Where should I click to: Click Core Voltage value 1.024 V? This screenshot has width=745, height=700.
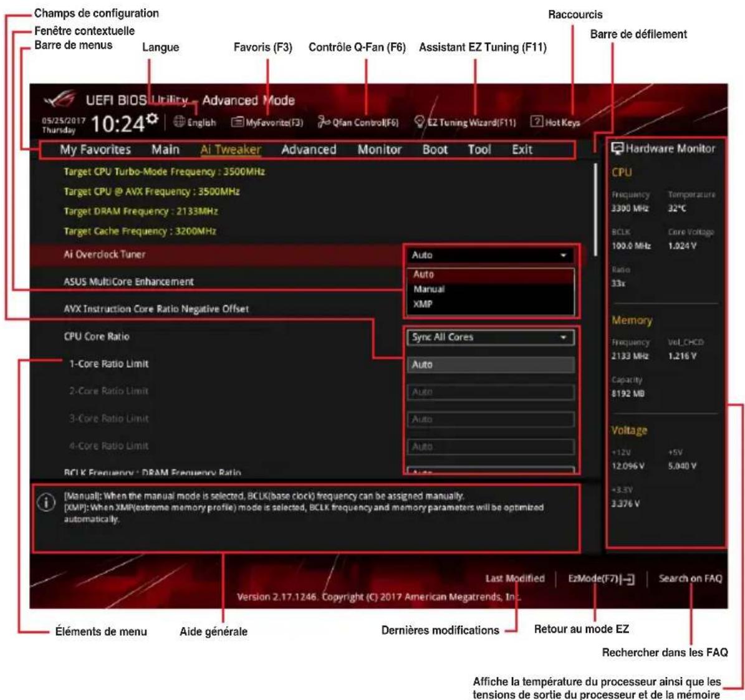tap(682, 246)
